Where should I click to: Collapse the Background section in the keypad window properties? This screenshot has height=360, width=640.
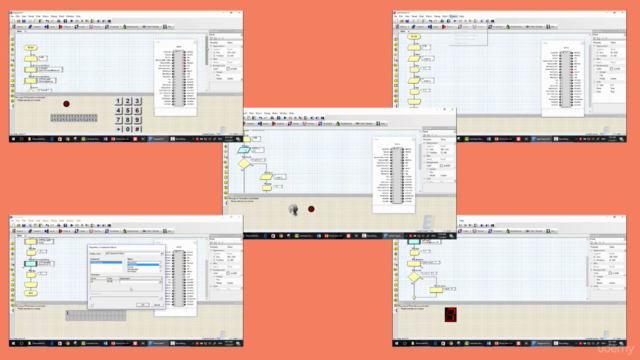[x=211, y=65]
